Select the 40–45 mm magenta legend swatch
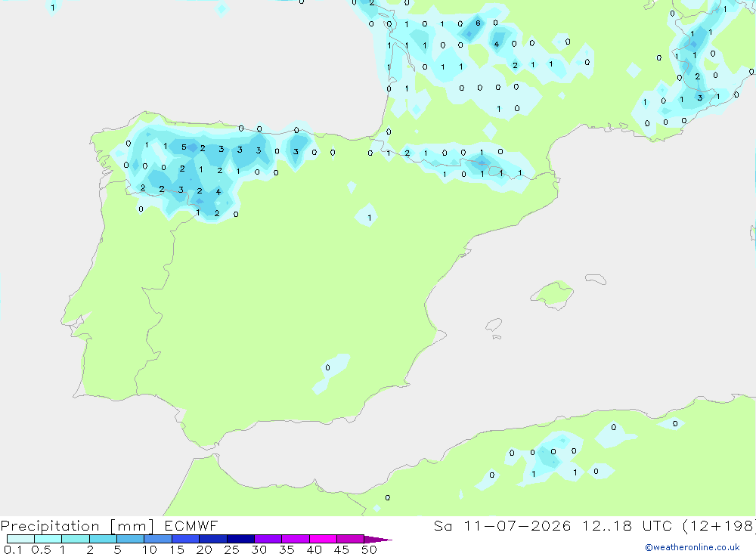Screen dimensions: 756x554 pyautogui.click(x=323, y=539)
